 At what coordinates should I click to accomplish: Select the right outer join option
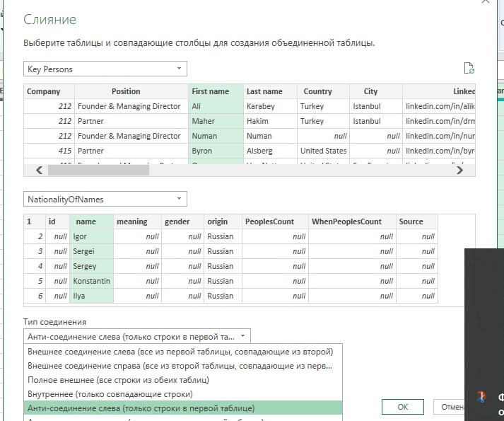click(x=183, y=366)
